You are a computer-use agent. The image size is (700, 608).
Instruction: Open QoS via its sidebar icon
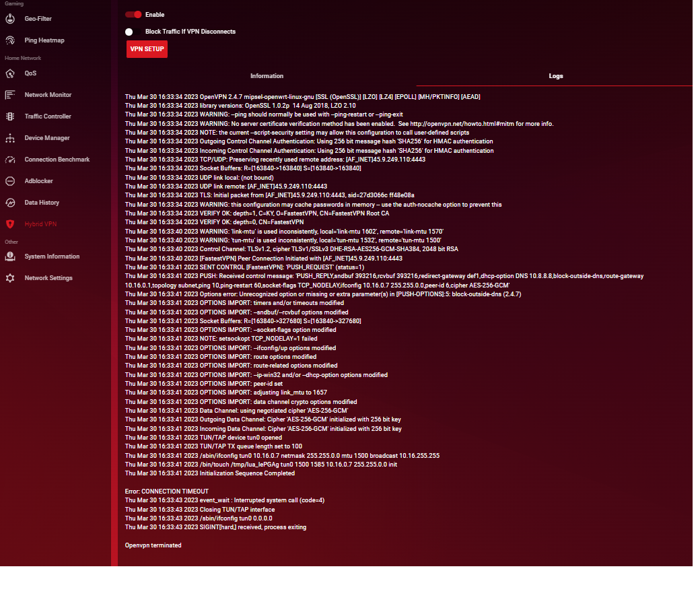(10, 73)
